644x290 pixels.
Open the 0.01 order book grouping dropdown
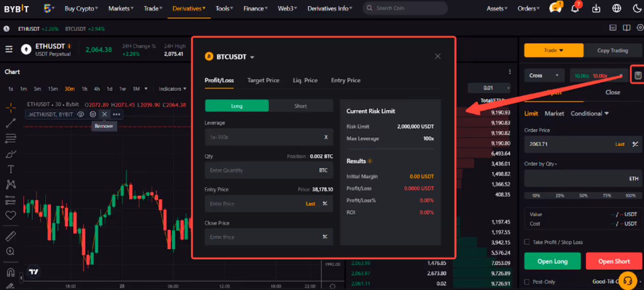click(489, 88)
